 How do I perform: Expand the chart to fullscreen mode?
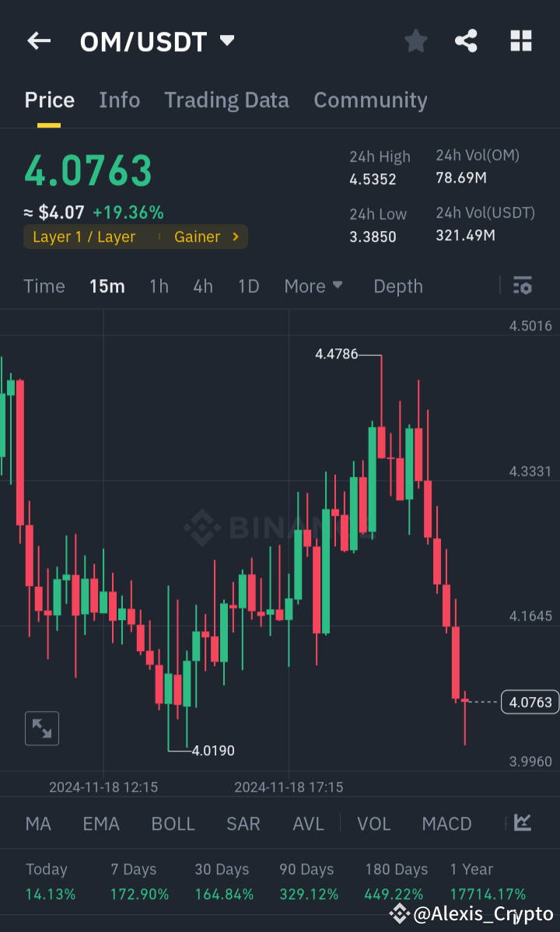41,728
